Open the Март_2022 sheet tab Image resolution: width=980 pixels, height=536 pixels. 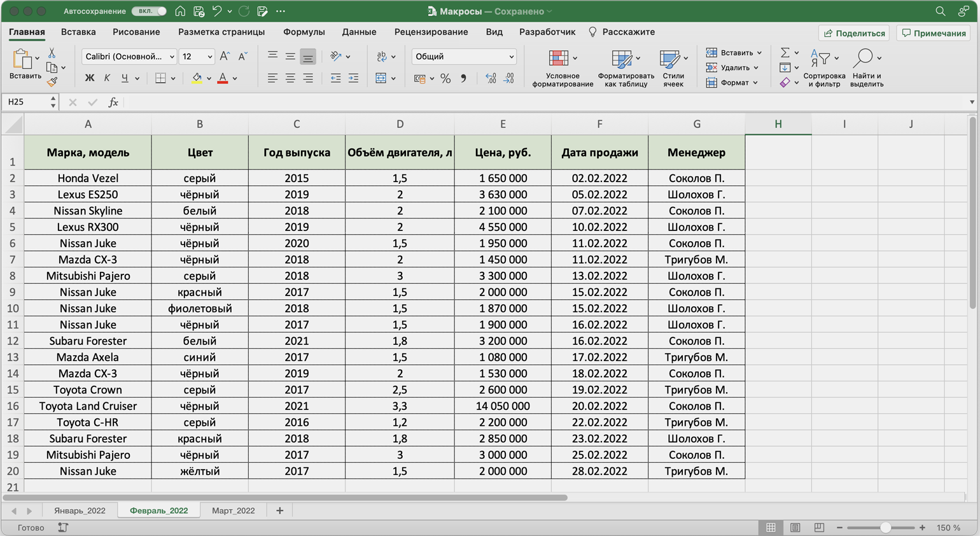pyautogui.click(x=233, y=511)
